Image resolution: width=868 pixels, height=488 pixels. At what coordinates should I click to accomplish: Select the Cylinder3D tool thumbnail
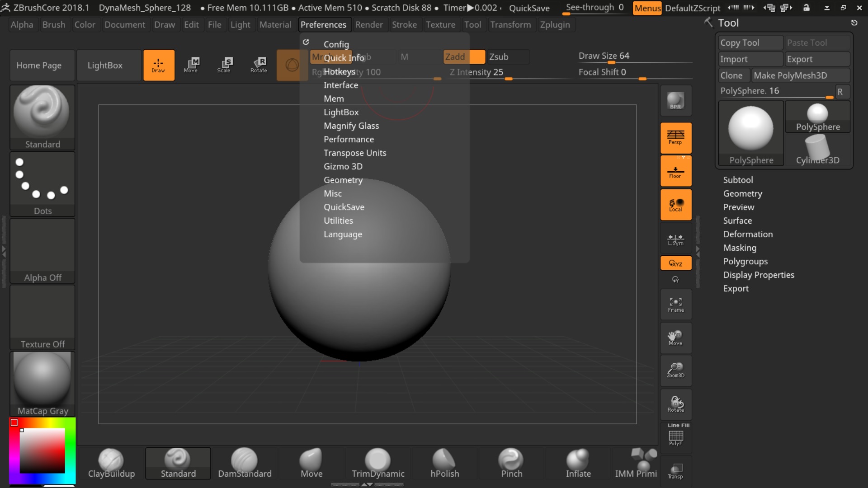(817, 150)
